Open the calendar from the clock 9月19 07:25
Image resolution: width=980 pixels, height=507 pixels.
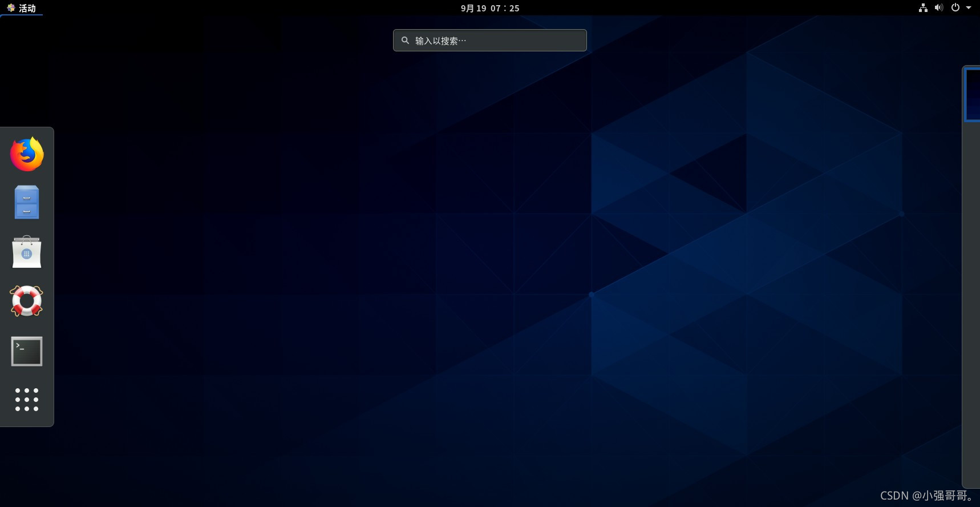490,8
